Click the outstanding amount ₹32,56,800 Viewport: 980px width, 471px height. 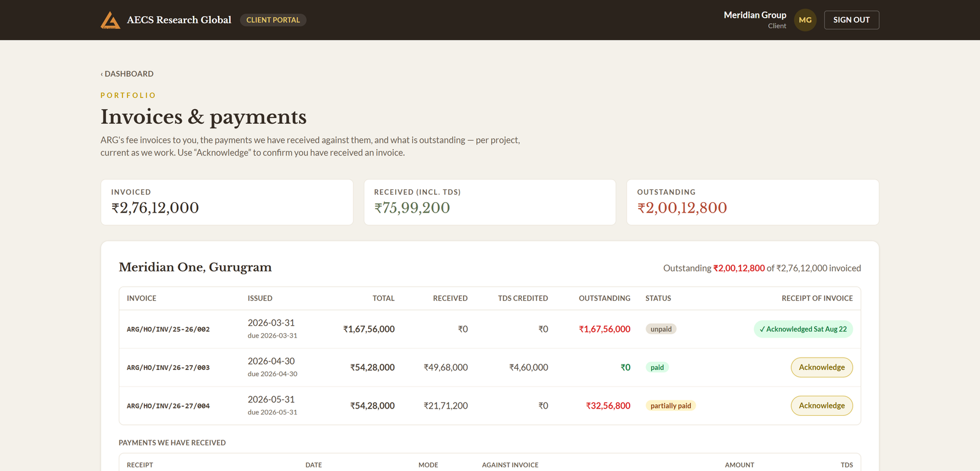(608, 406)
